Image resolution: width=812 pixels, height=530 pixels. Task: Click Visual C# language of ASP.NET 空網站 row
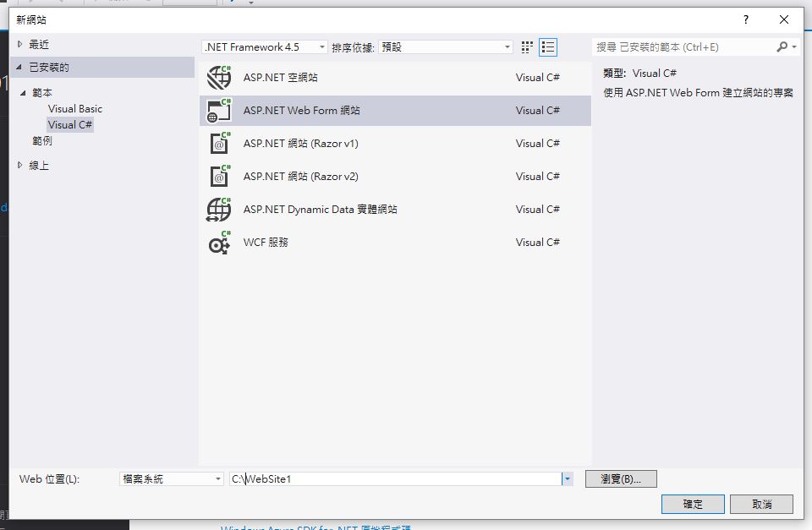(x=538, y=78)
